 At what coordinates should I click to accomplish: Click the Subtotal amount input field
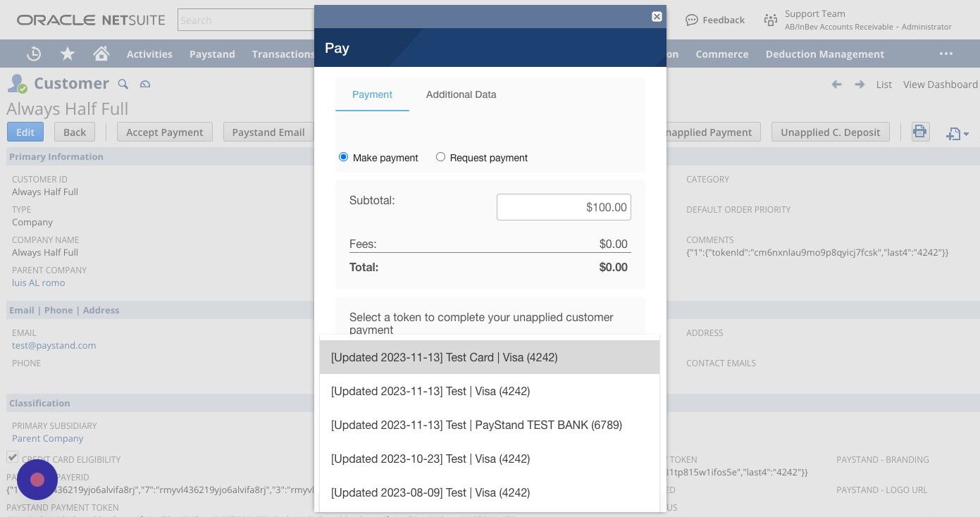point(564,207)
